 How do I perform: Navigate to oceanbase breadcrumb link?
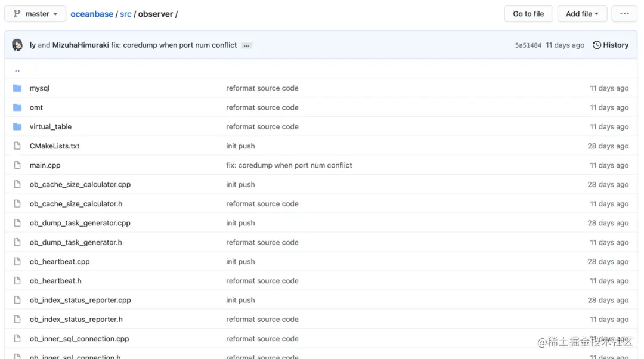[x=92, y=14]
